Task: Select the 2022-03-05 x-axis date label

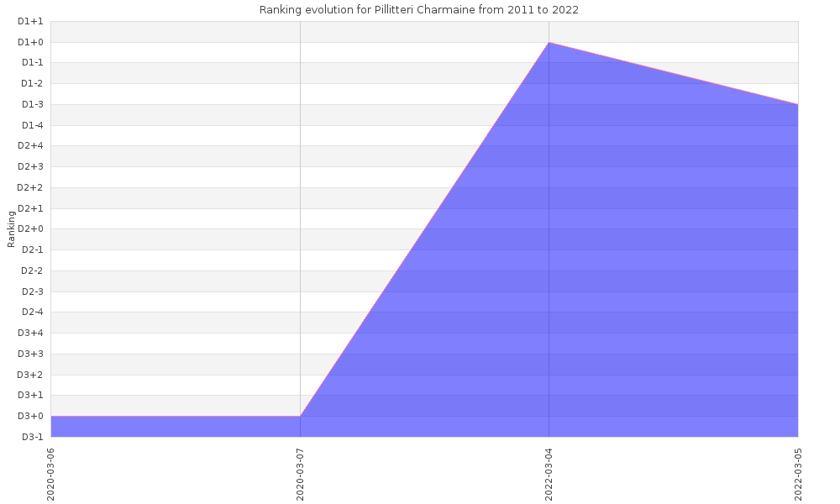Action: tap(798, 473)
